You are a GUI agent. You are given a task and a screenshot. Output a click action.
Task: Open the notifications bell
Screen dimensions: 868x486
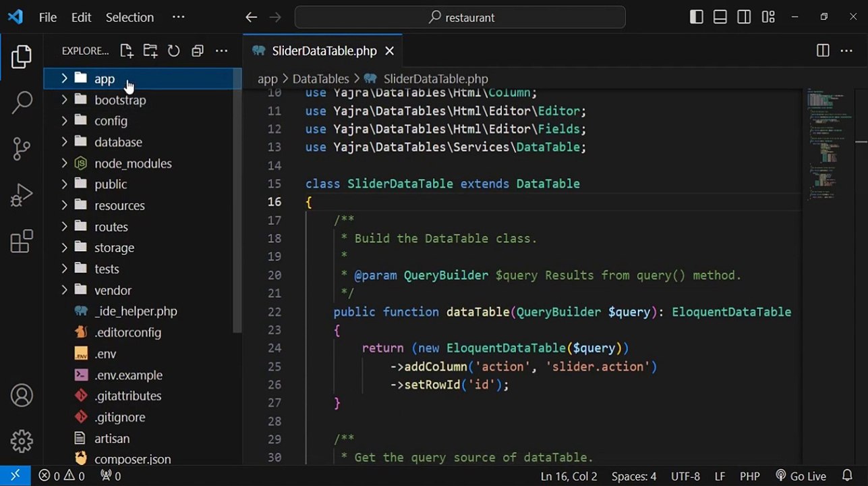[848, 476]
